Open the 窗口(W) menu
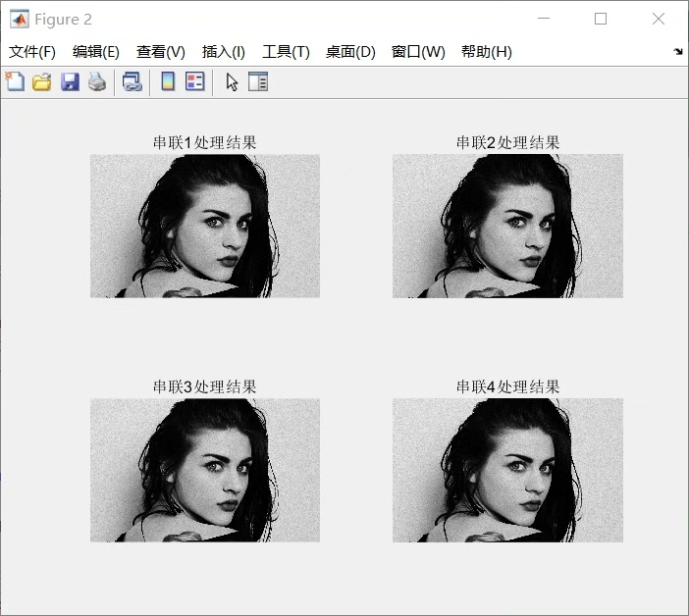 (x=418, y=52)
